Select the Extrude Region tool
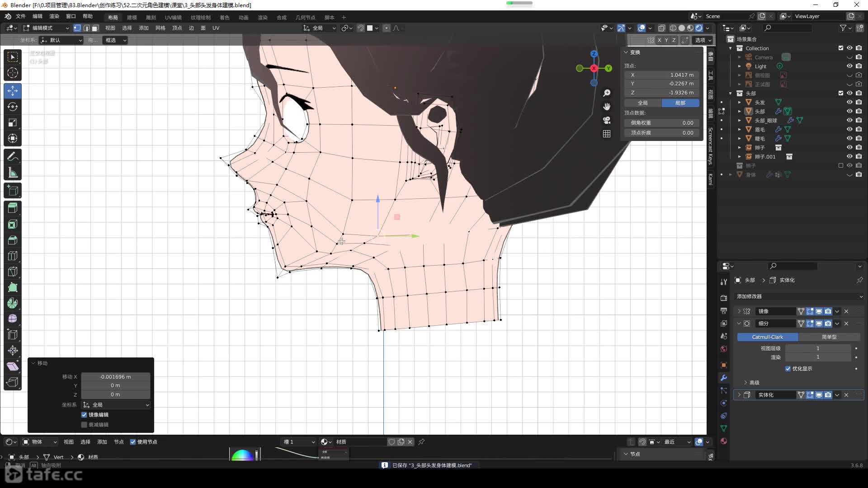This screenshot has width=868, height=488. pyautogui.click(x=13, y=208)
